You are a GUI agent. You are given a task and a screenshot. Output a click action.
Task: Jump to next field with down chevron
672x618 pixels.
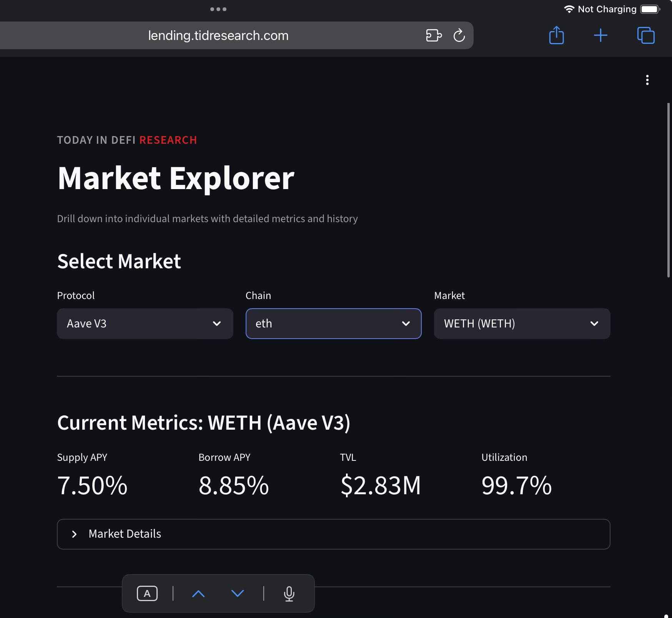238,593
